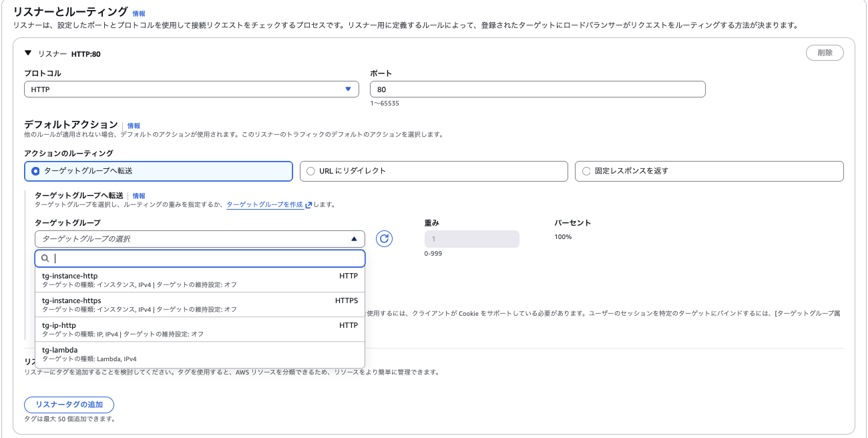Open 情報 beside デフォルトアクション
This screenshot has width=868, height=438.
tap(132, 125)
